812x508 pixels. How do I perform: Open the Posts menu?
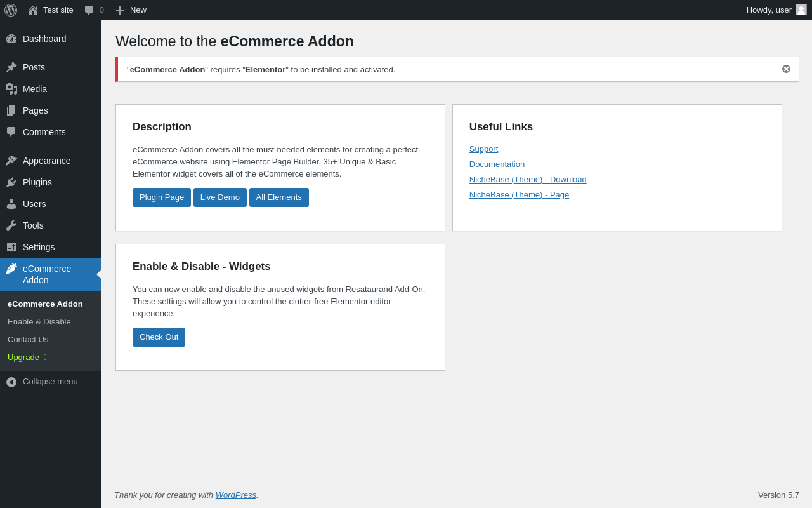click(x=51, y=67)
